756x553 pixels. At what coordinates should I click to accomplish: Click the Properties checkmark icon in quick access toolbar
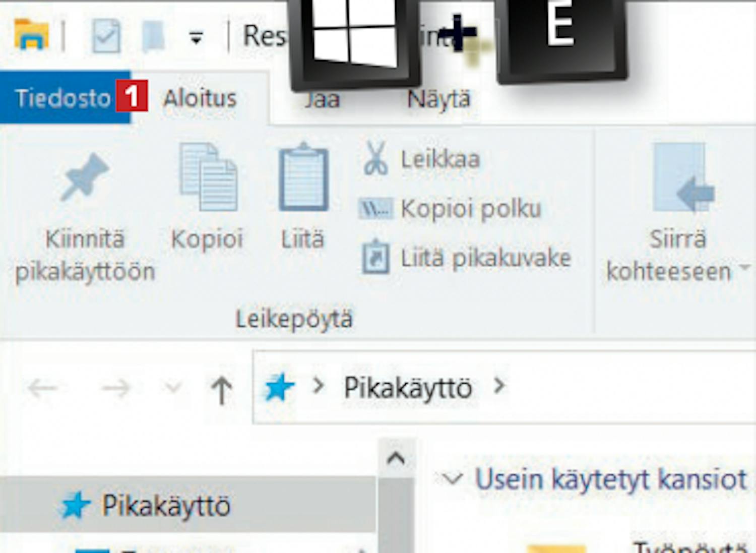tap(106, 35)
